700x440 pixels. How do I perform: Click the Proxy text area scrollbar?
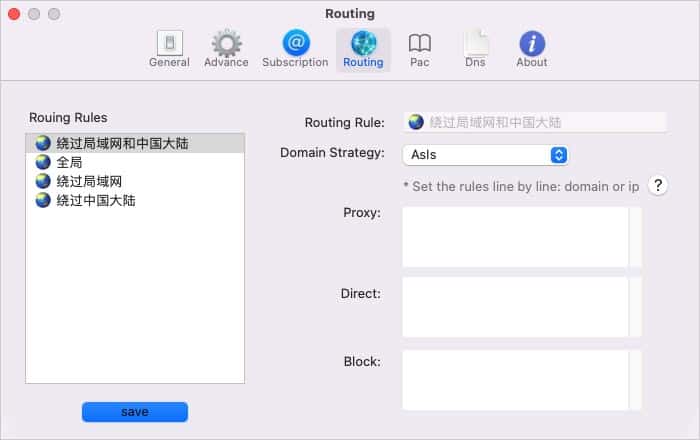coord(635,237)
